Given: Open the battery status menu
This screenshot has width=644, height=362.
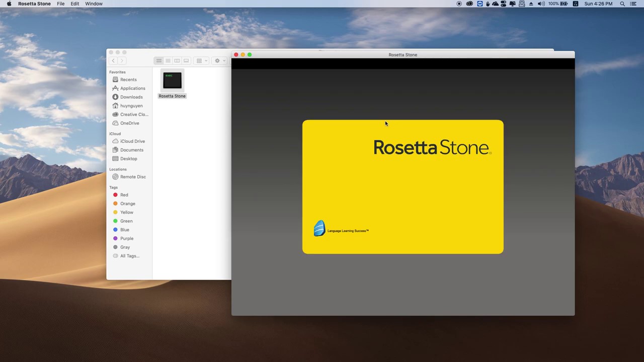Looking at the screenshot, I should click(x=558, y=4).
